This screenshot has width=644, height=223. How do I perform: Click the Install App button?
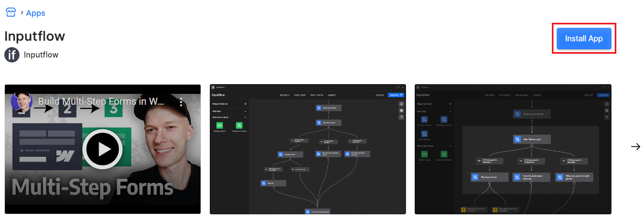click(584, 39)
